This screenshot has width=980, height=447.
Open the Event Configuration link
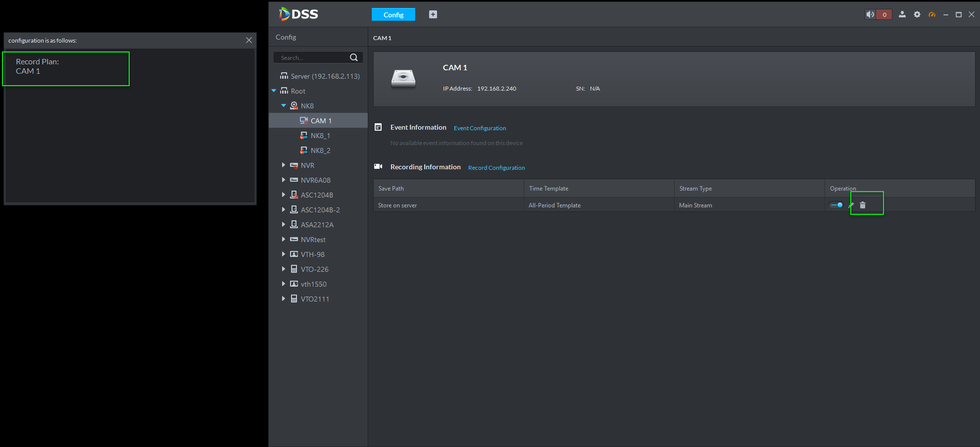(x=480, y=128)
